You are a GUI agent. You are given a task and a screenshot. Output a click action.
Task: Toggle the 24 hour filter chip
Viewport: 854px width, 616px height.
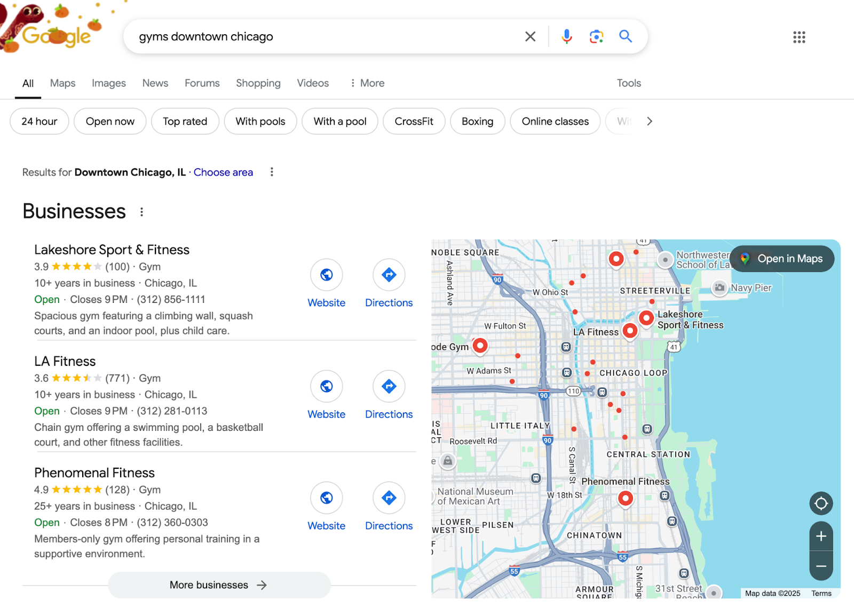click(x=39, y=121)
